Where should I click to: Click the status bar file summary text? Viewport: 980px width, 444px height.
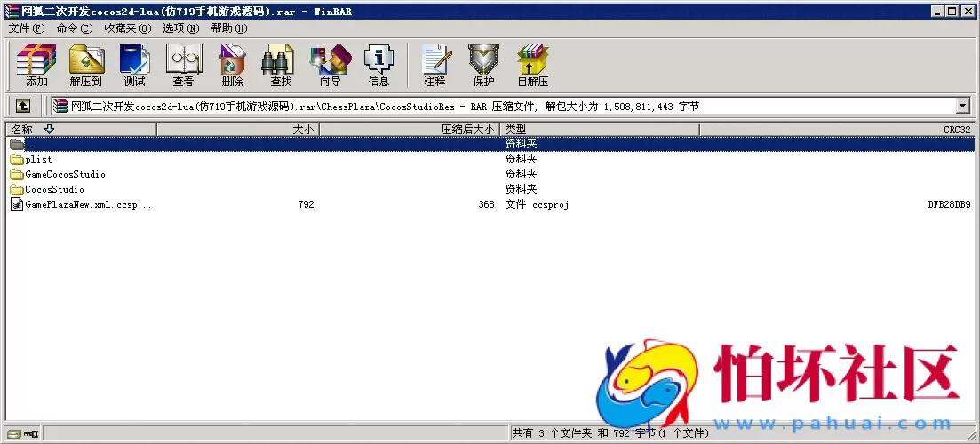coord(610,432)
